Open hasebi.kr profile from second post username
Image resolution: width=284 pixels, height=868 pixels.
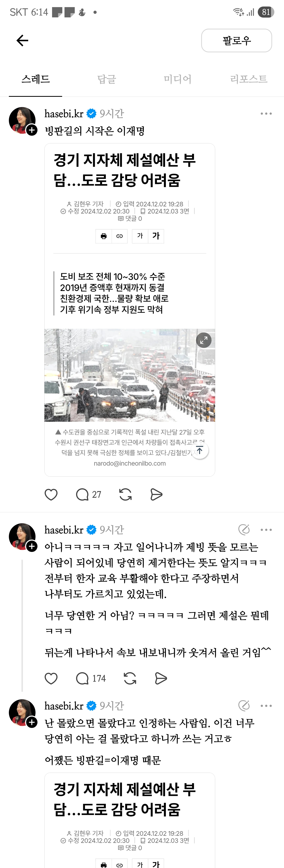(64, 530)
